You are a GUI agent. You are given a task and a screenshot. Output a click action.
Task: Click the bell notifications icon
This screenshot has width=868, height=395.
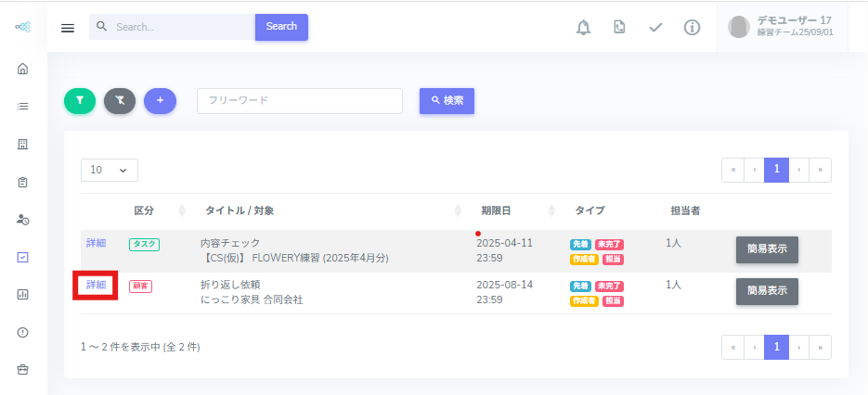[583, 28]
